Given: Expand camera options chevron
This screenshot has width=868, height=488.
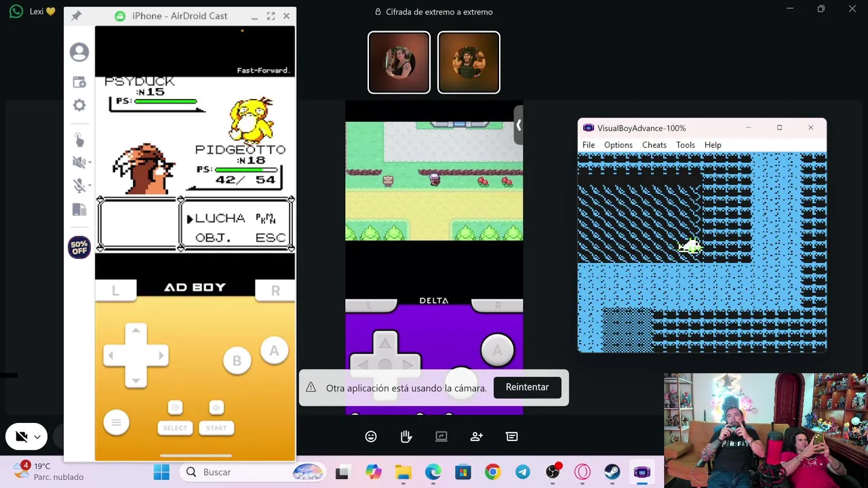Looking at the screenshot, I should 37,437.
